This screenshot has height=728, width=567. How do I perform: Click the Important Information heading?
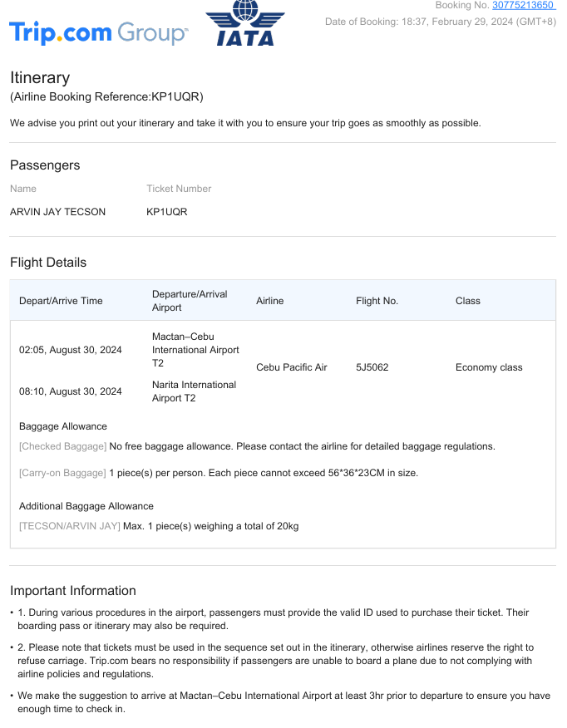tap(73, 591)
